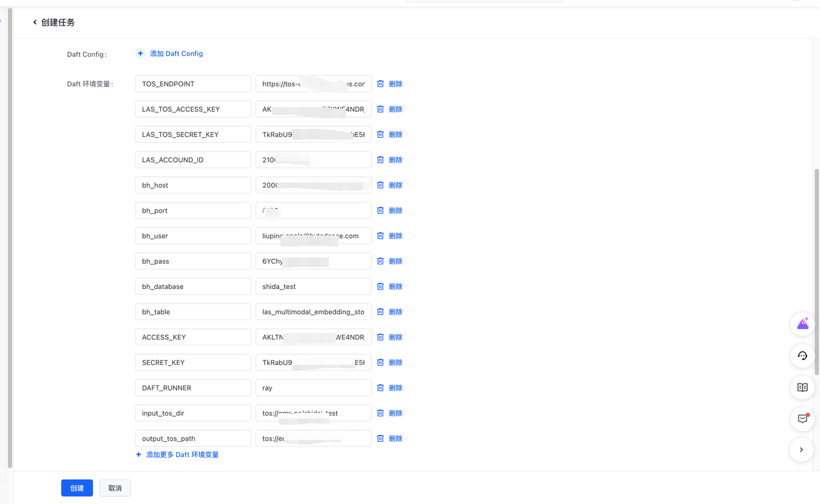
Task: Click the blue 创建 button
Action: [x=77, y=488]
